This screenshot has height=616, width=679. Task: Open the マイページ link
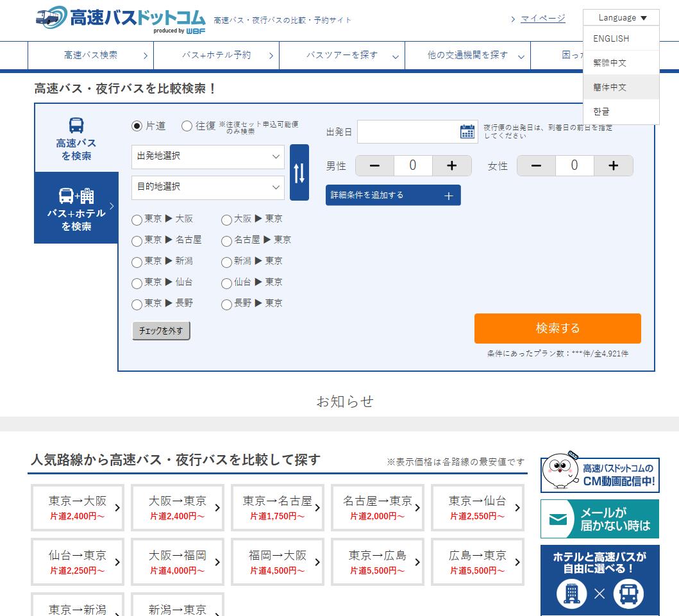tap(542, 19)
